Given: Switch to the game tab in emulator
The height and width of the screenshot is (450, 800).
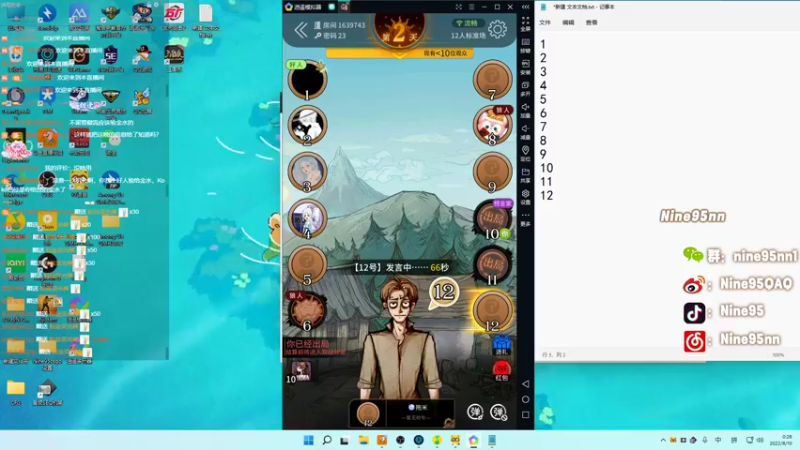Looking at the screenshot, I should pyautogui.click(x=344, y=7).
